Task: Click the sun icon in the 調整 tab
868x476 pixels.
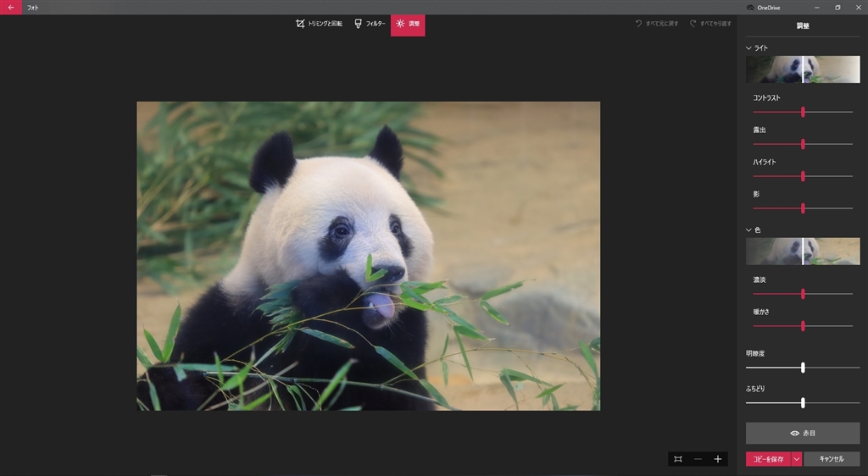Action: tap(400, 24)
